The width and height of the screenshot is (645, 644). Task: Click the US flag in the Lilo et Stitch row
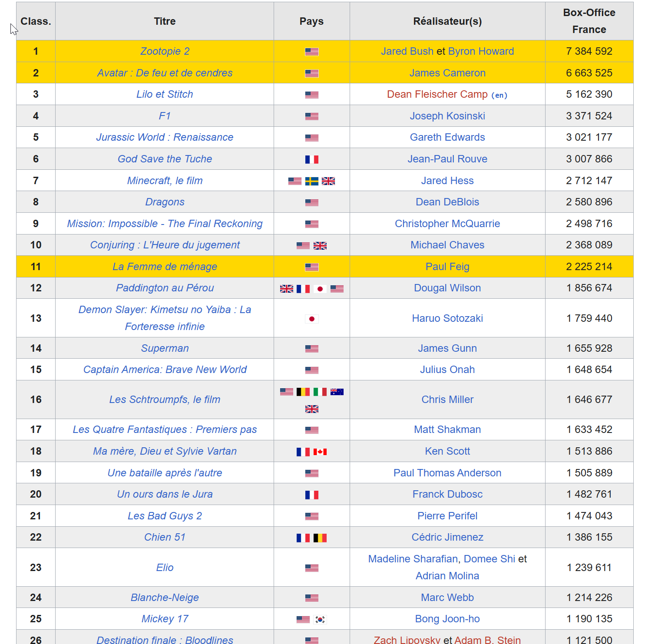tap(311, 95)
